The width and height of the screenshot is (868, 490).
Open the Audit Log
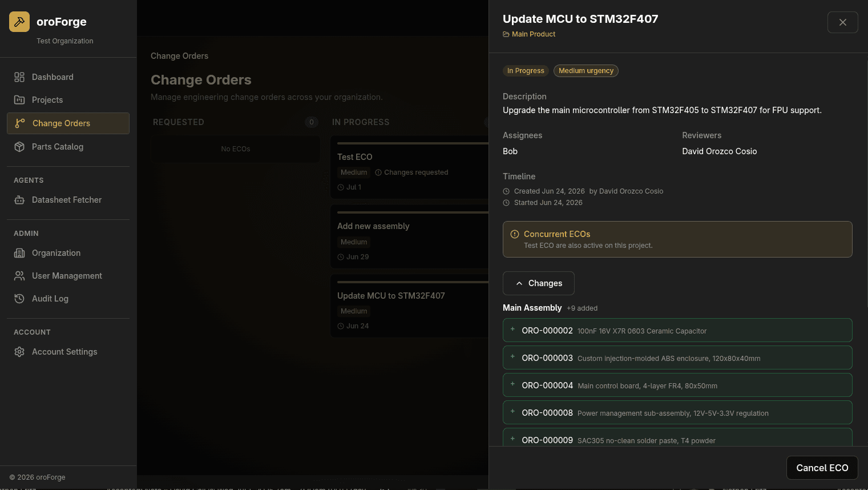[x=68, y=299]
